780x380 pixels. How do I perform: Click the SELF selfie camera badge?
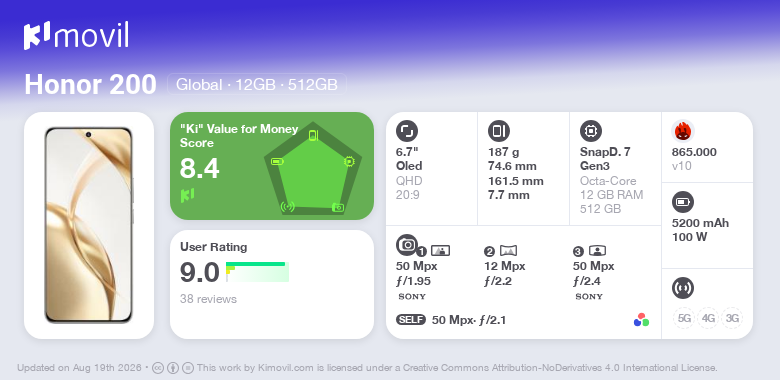pyautogui.click(x=411, y=320)
